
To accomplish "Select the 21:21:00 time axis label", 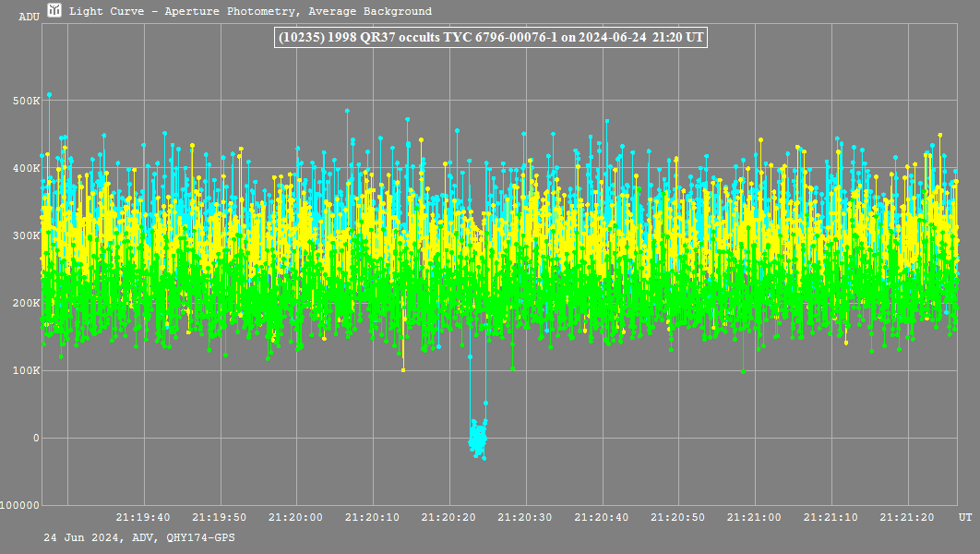I will (755, 517).
